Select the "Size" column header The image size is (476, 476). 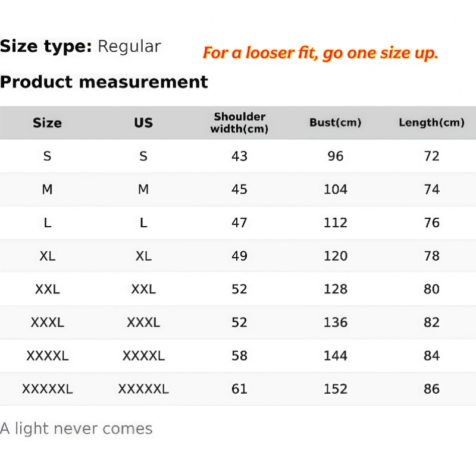[47, 123]
